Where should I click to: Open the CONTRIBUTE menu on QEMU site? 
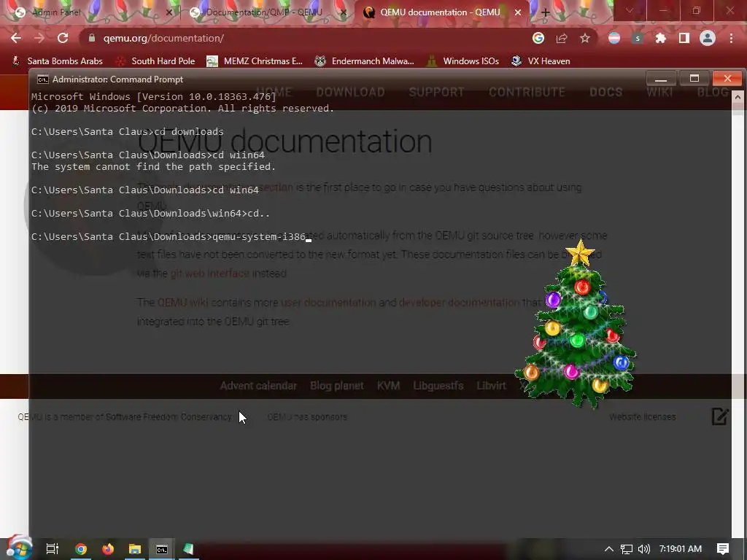527,92
